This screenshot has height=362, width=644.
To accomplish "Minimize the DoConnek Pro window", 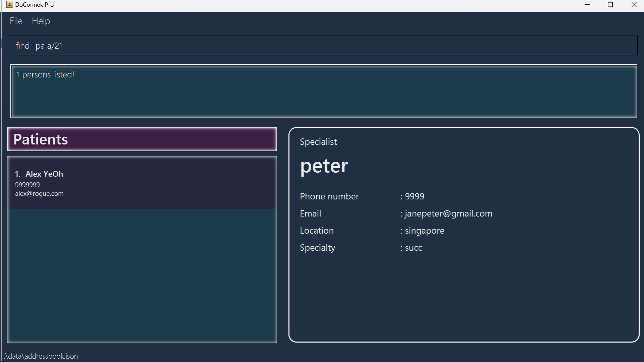I will click(x=587, y=5).
